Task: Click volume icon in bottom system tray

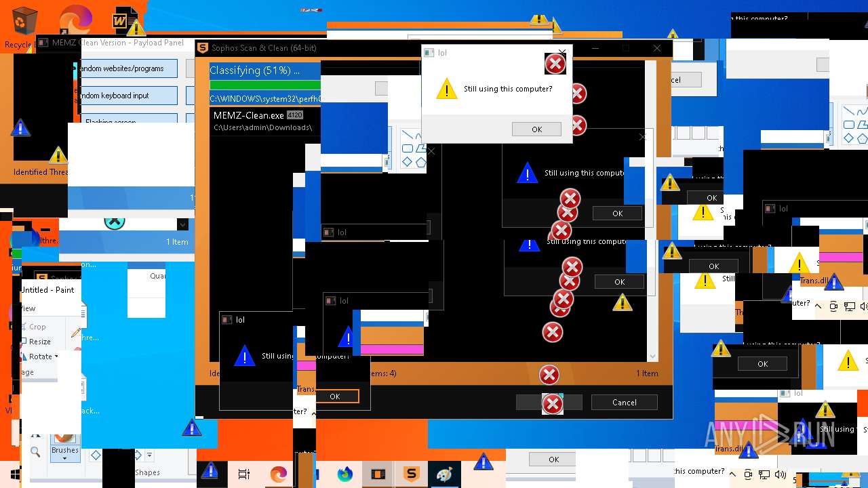Action: 781,474
